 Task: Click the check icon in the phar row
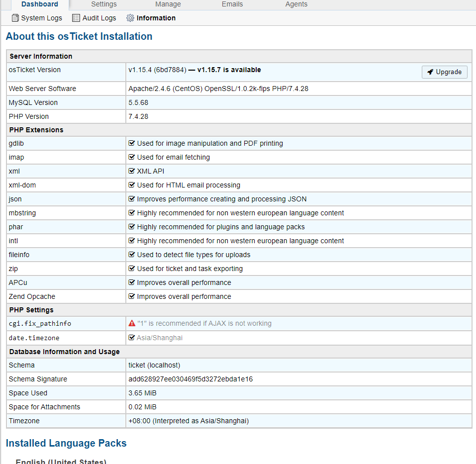click(131, 227)
